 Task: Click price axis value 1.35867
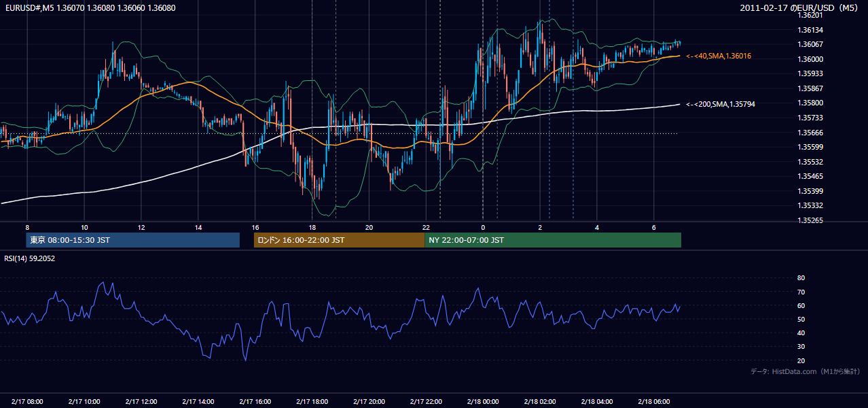point(810,88)
